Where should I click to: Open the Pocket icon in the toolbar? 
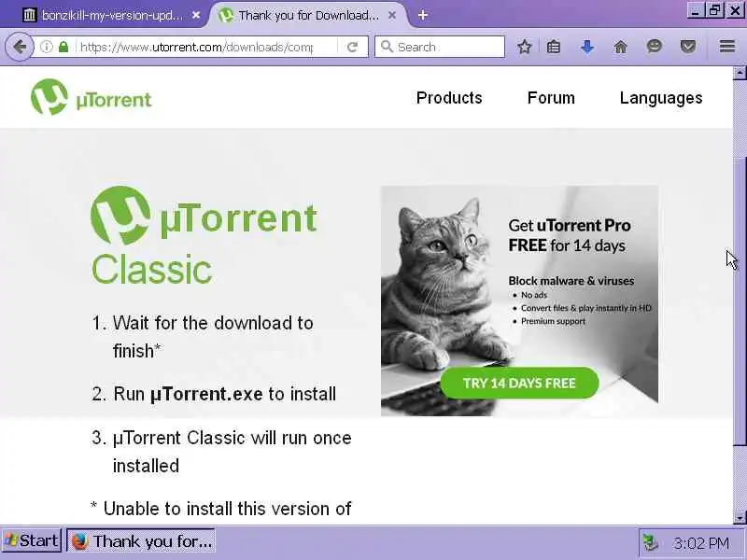click(x=688, y=47)
